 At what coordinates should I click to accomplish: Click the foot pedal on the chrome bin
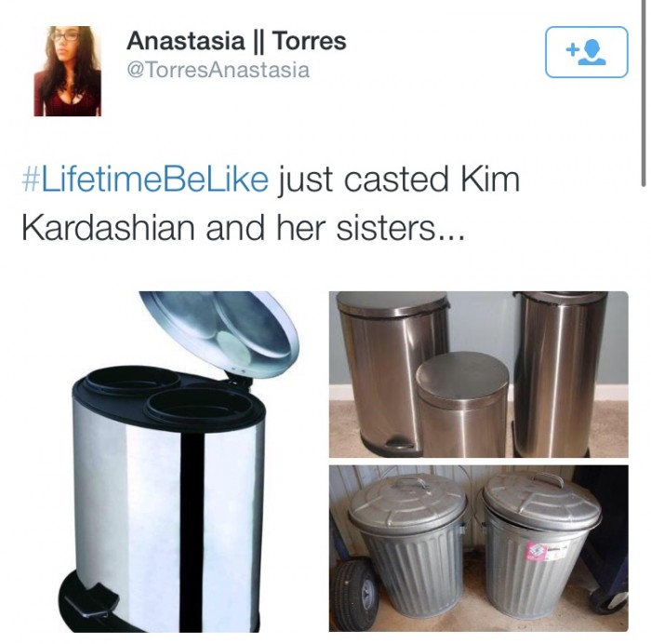tap(89, 602)
